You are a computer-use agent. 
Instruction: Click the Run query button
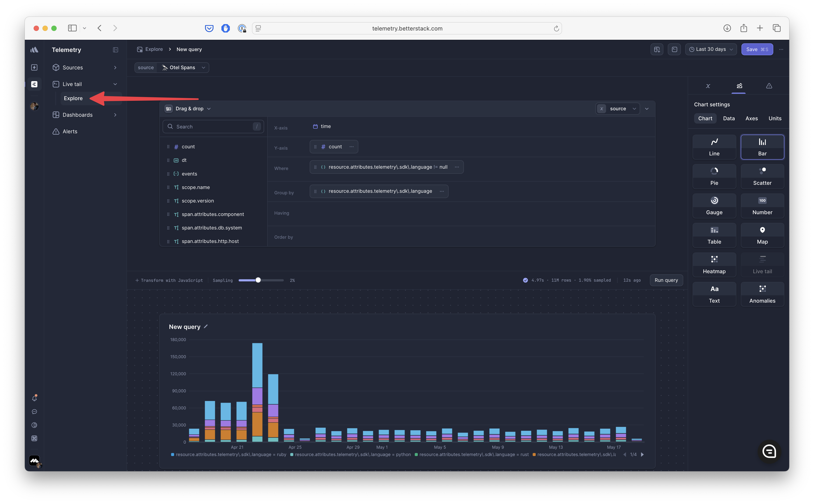coord(666,280)
